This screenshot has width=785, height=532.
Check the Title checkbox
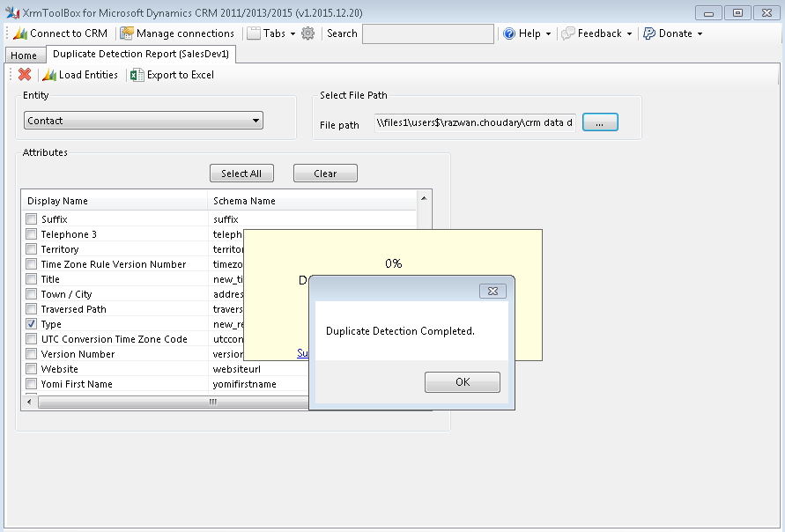[32, 278]
